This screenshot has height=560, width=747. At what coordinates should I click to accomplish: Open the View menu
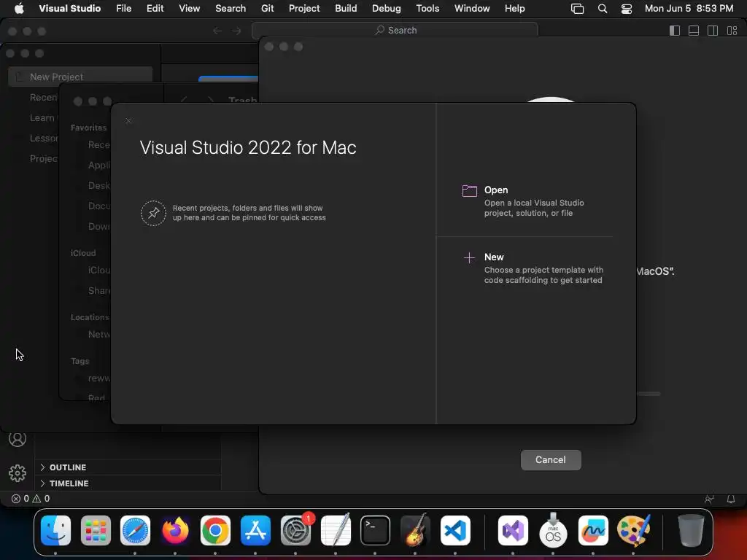(x=189, y=8)
